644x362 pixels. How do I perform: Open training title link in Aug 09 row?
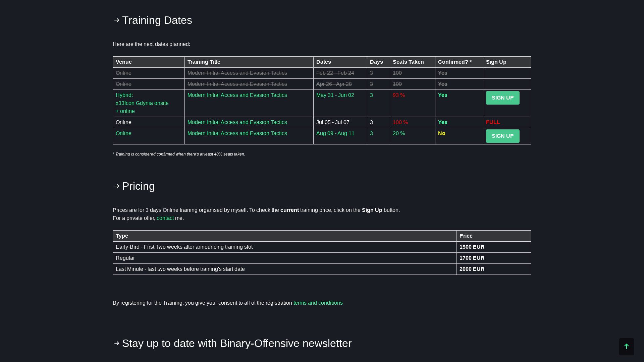coord(237,133)
